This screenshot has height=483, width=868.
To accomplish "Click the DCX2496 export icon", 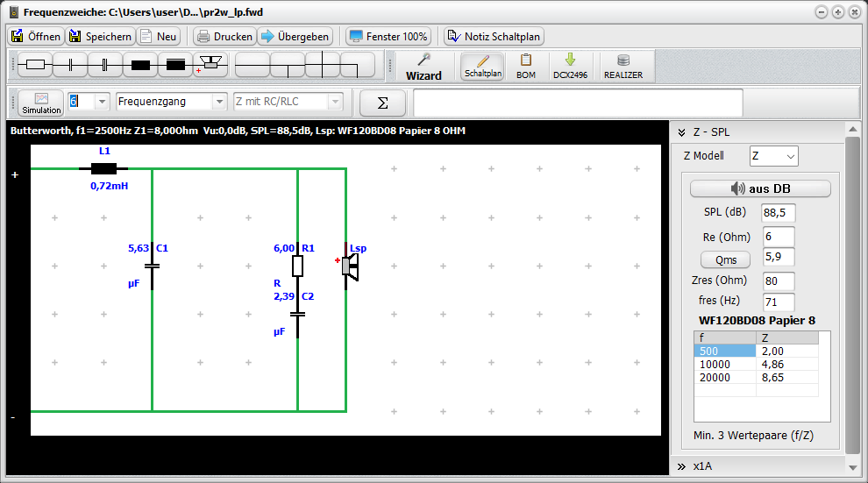I will point(569,67).
